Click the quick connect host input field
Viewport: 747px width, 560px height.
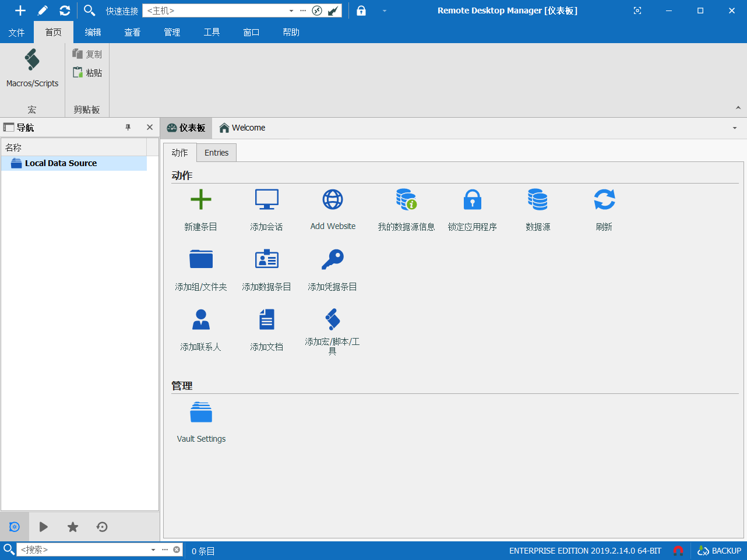click(217, 10)
